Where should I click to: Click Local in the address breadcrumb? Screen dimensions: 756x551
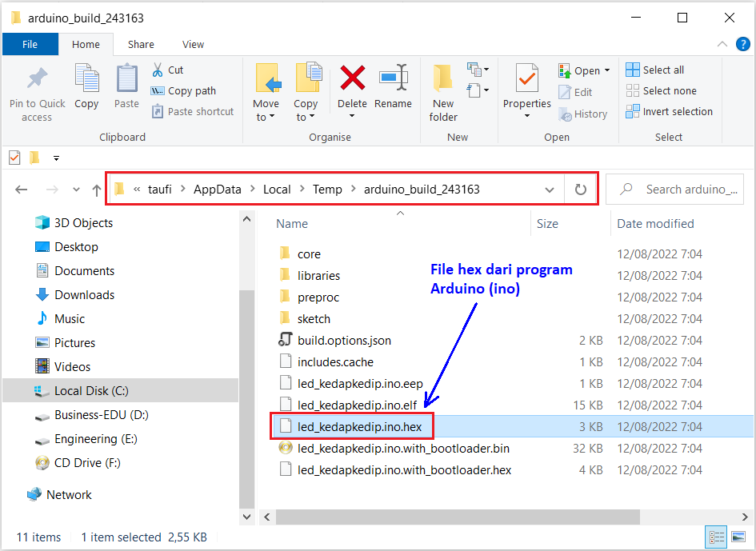tap(277, 190)
